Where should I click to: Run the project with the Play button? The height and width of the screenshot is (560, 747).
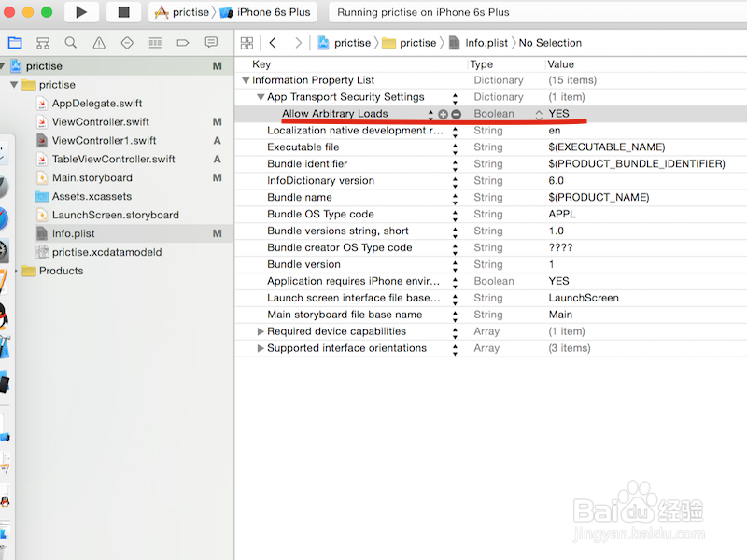(81, 12)
